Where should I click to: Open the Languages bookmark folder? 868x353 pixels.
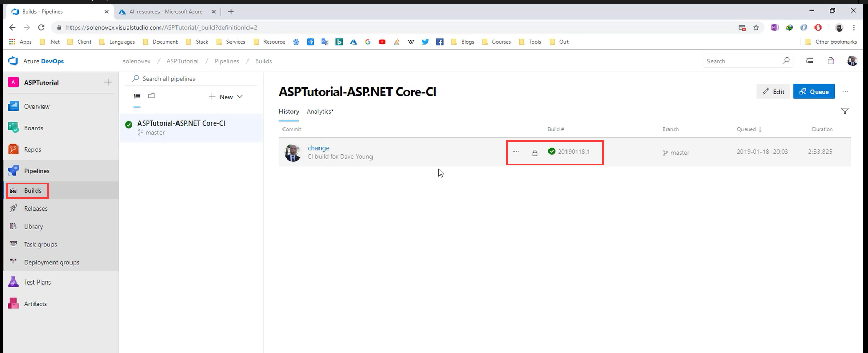(117, 42)
